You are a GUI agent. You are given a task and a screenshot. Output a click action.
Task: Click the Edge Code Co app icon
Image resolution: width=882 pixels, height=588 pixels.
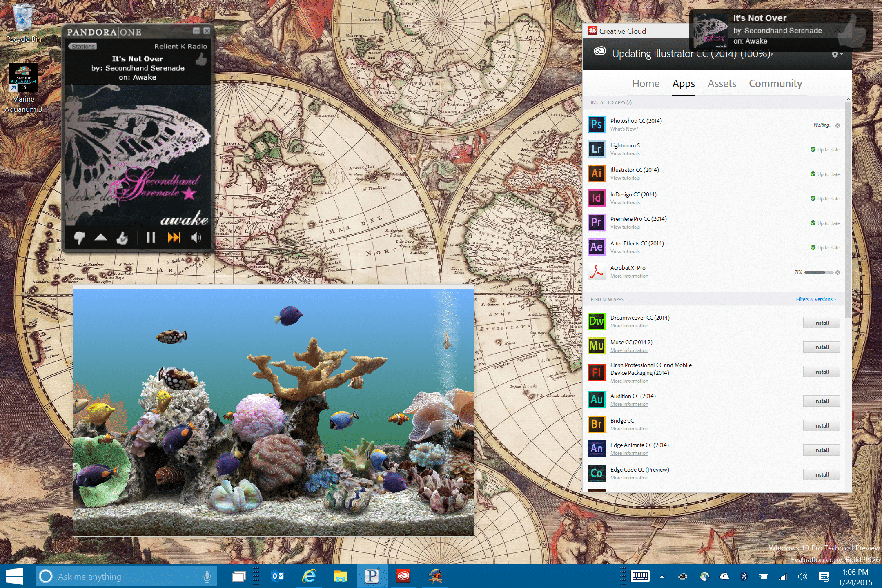596,473
